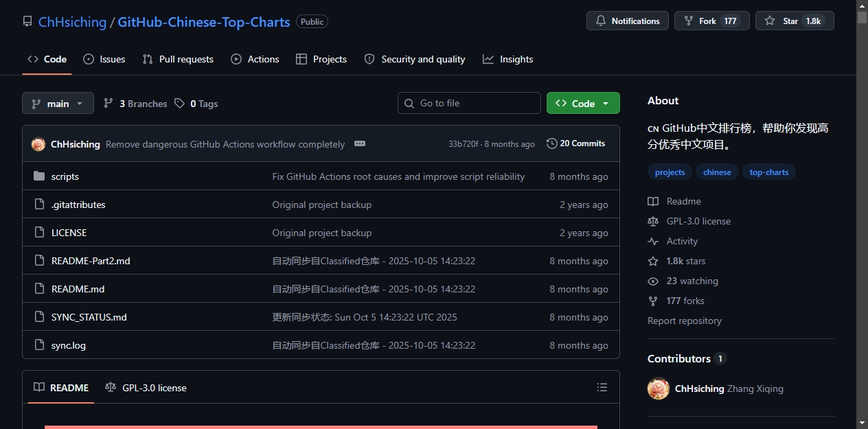
Task: Select the README tab in file viewer
Action: [x=62, y=388]
